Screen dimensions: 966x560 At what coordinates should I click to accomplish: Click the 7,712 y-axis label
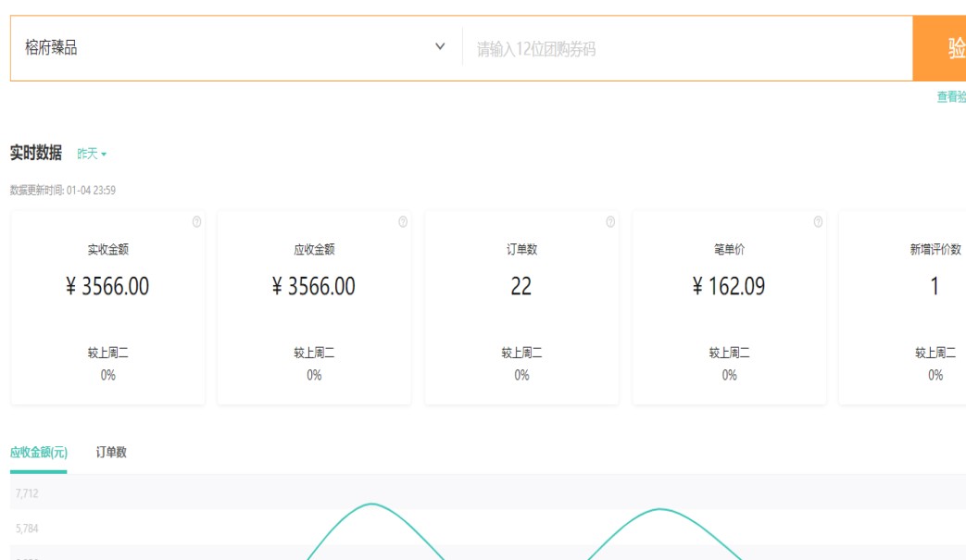(27, 493)
